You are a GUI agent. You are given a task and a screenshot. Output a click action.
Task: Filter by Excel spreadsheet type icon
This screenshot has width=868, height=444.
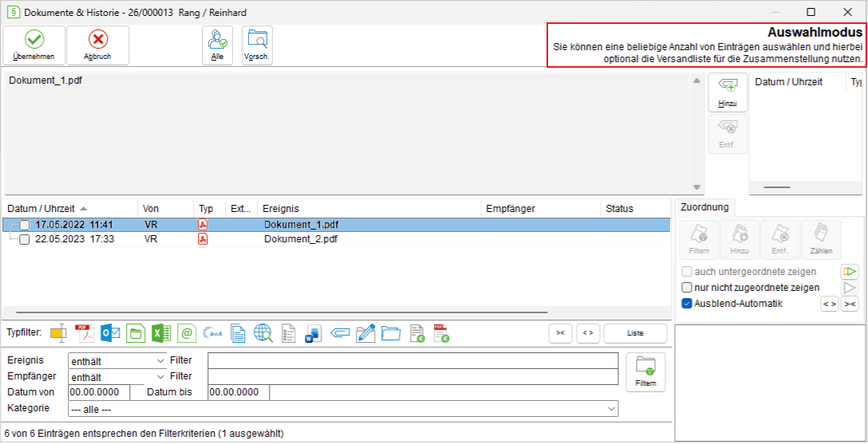pyautogui.click(x=162, y=333)
